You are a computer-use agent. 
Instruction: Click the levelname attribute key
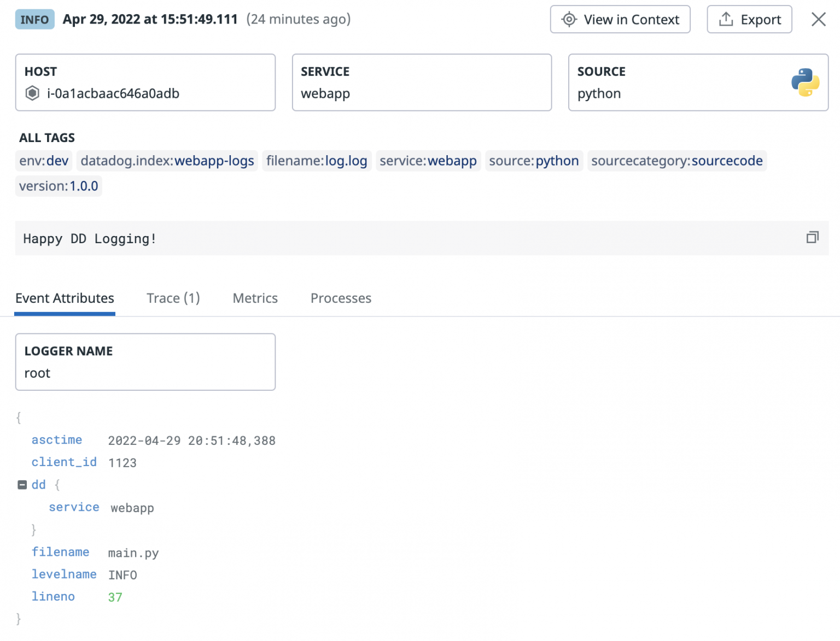point(64,574)
